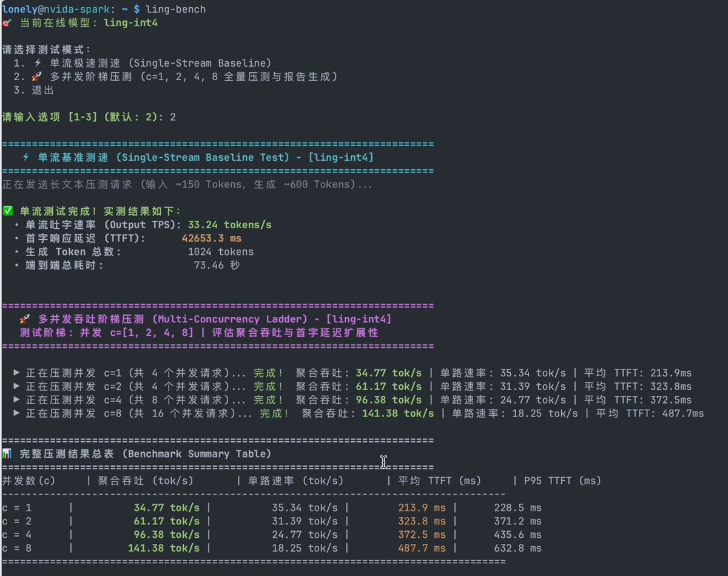Click the 'c = 4' row label in the table

click(x=16, y=535)
